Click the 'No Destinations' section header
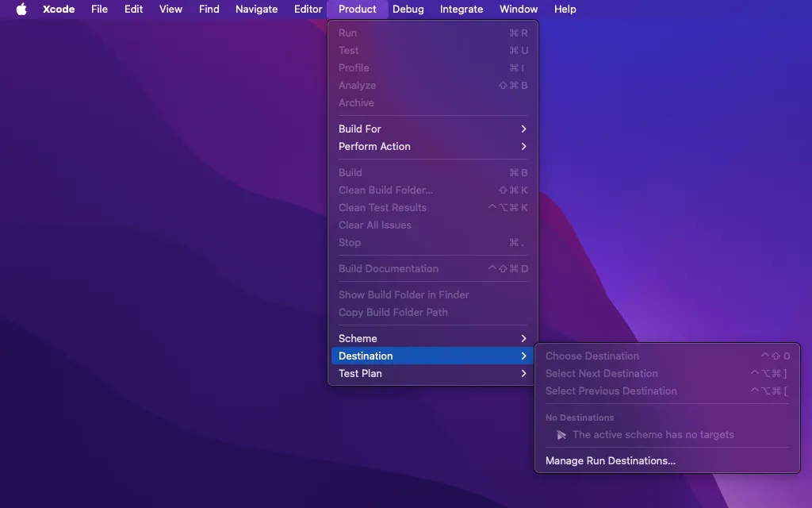Screen dimensions: 812x508 click(580, 418)
